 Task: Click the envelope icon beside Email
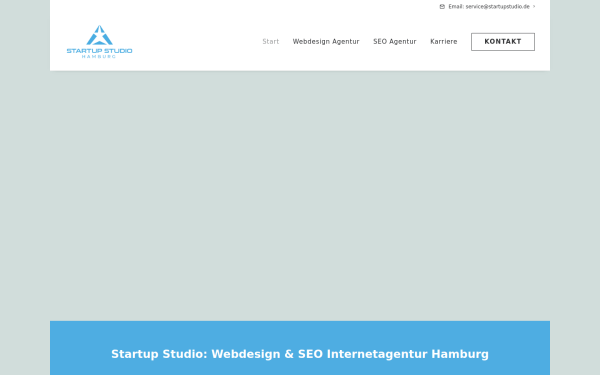click(442, 7)
